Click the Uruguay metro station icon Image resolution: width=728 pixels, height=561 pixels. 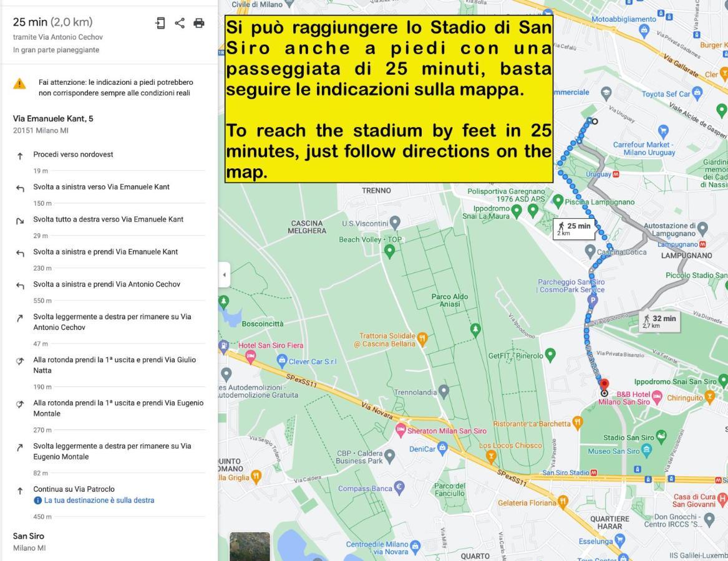(x=616, y=175)
